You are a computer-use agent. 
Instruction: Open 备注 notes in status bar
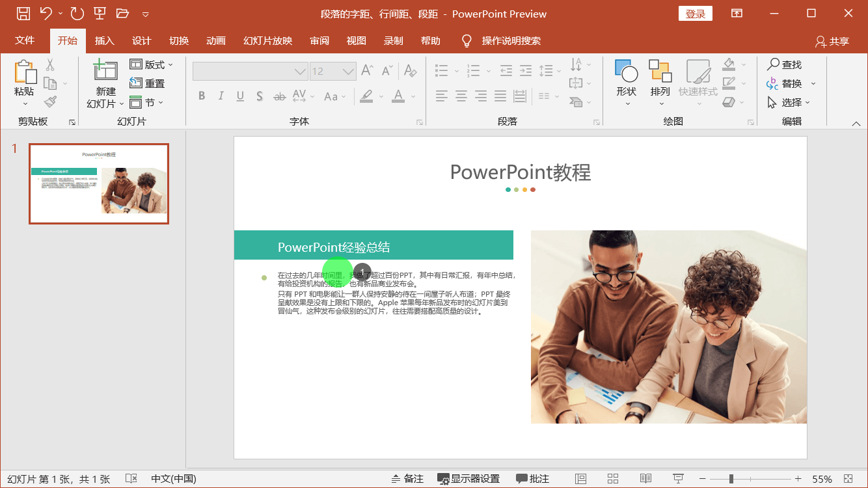pos(407,479)
